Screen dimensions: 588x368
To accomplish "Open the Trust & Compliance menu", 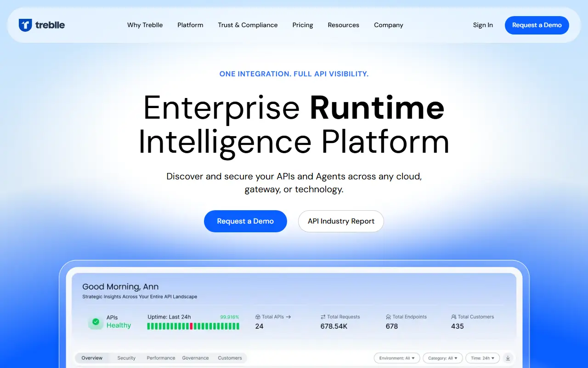I will pyautogui.click(x=248, y=25).
